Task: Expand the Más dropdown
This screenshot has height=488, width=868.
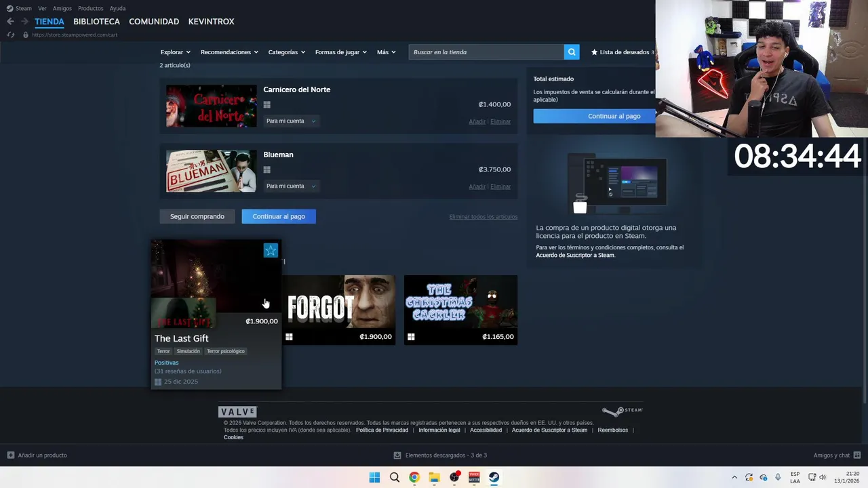Action: 386,52
